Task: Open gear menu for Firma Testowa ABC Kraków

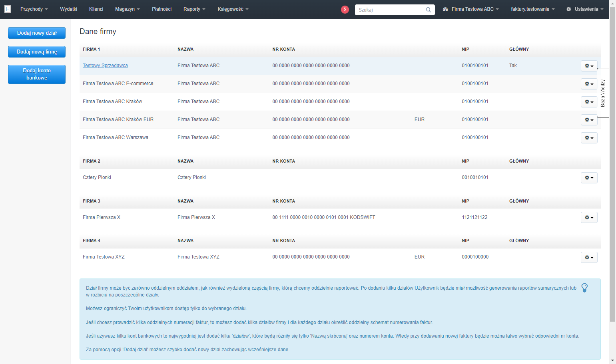Action: pyautogui.click(x=589, y=102)
